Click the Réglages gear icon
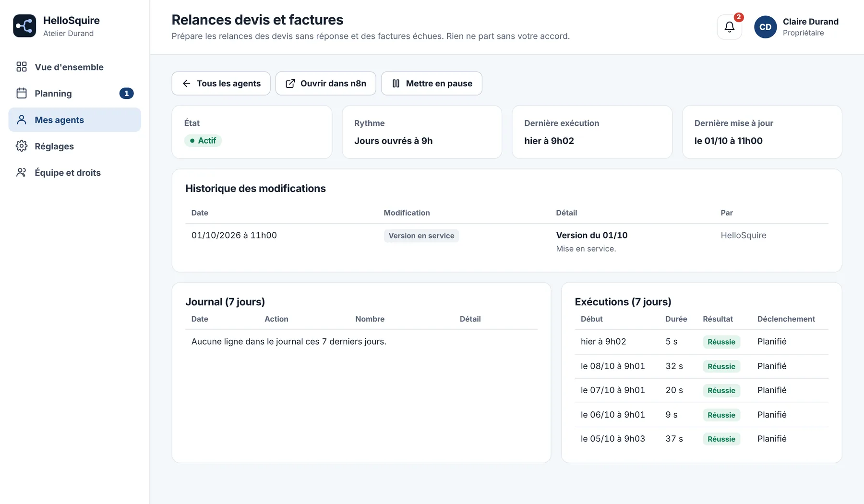The width and height of the screenshot is (864, 504). pyautogui.click(x=22, y=146)
